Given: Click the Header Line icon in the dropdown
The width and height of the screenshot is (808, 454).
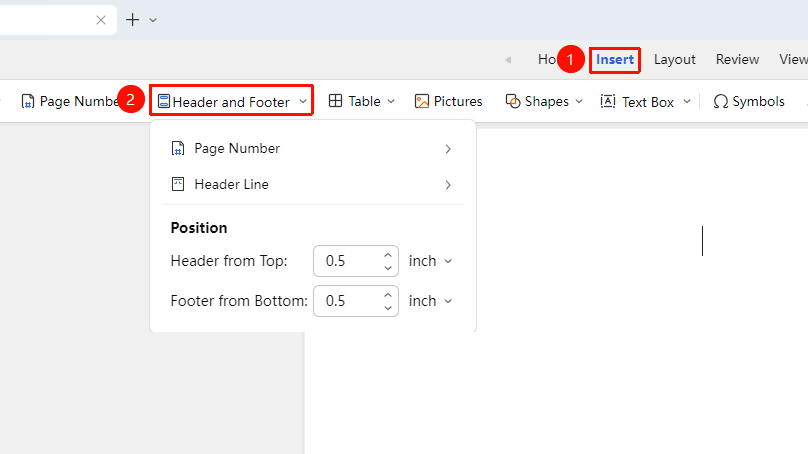Looking at the screenshot, I should coord(178,184).
